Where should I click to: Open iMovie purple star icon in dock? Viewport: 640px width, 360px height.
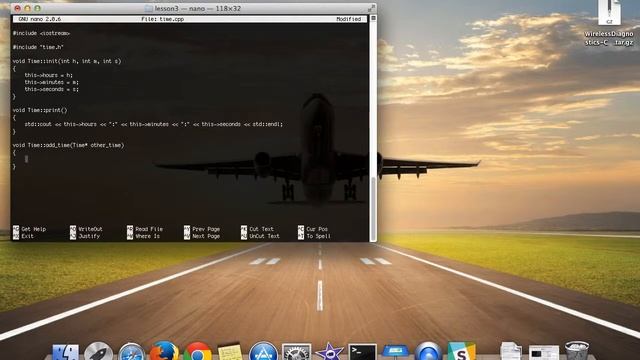pos(329,352)
